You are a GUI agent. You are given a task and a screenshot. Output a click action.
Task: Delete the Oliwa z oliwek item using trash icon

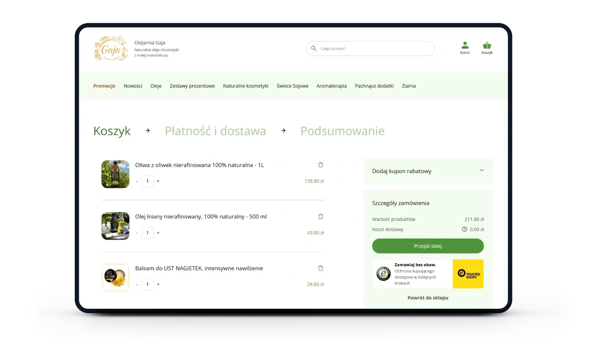pos(320,165)
